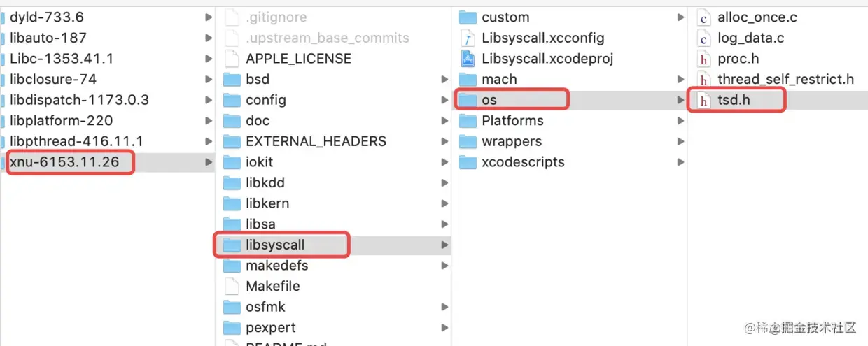Click the doc folder icon

tap(232, 121)
